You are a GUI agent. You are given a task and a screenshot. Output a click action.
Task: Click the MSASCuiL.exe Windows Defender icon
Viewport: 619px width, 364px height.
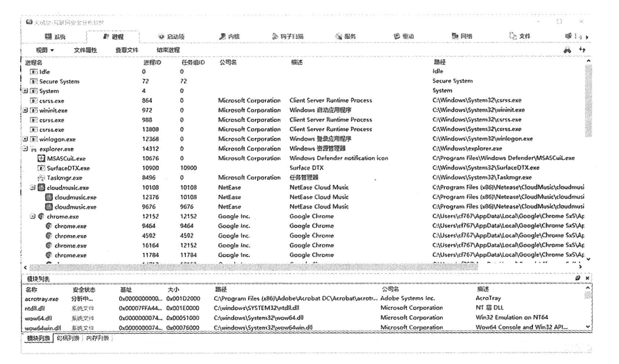point(41,159)
